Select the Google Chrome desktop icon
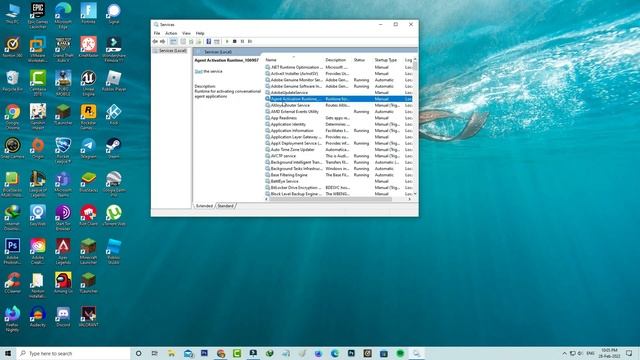Image resolution: width=640 pixels, height=360 pixels. coord(12,116)
